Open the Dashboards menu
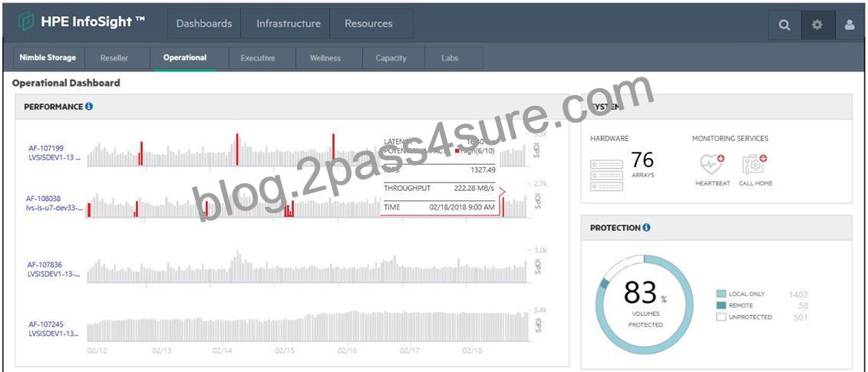 tap(203, 24)
